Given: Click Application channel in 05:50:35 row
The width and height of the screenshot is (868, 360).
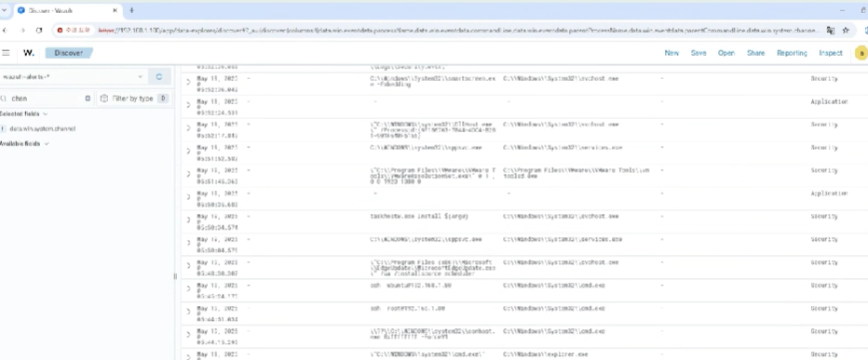Looking at the screenshot, I should click(829, 193).
